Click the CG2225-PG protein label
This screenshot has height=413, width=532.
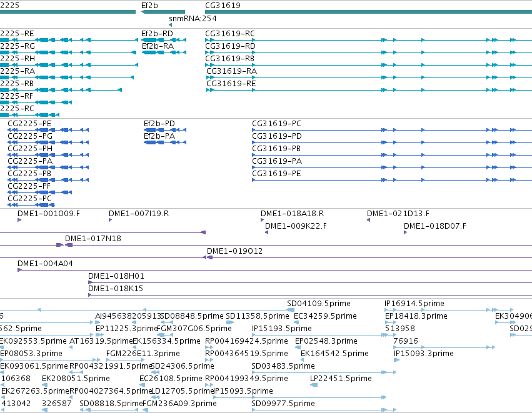click(30, 136)
